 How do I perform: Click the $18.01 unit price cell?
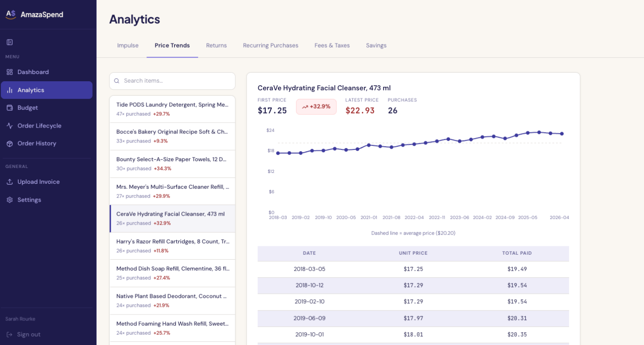tap(413, 335)
